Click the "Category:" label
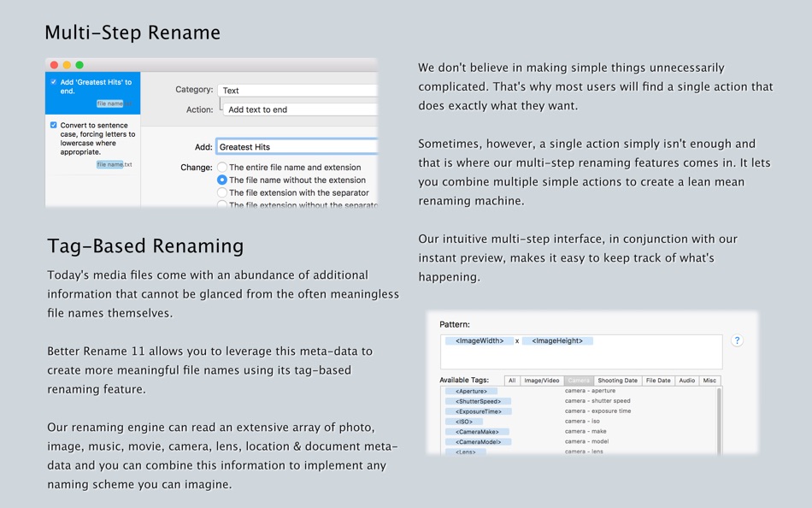812x508 pixels. coord(194,90)
